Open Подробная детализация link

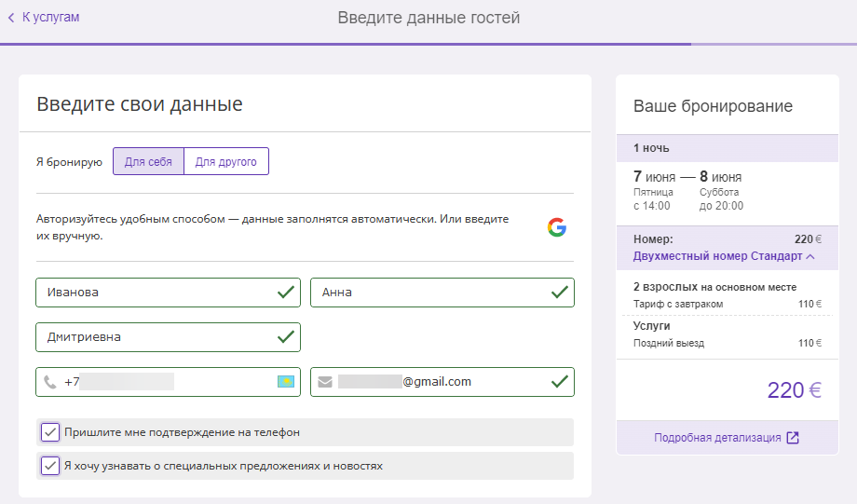click(x=717, y=438)
